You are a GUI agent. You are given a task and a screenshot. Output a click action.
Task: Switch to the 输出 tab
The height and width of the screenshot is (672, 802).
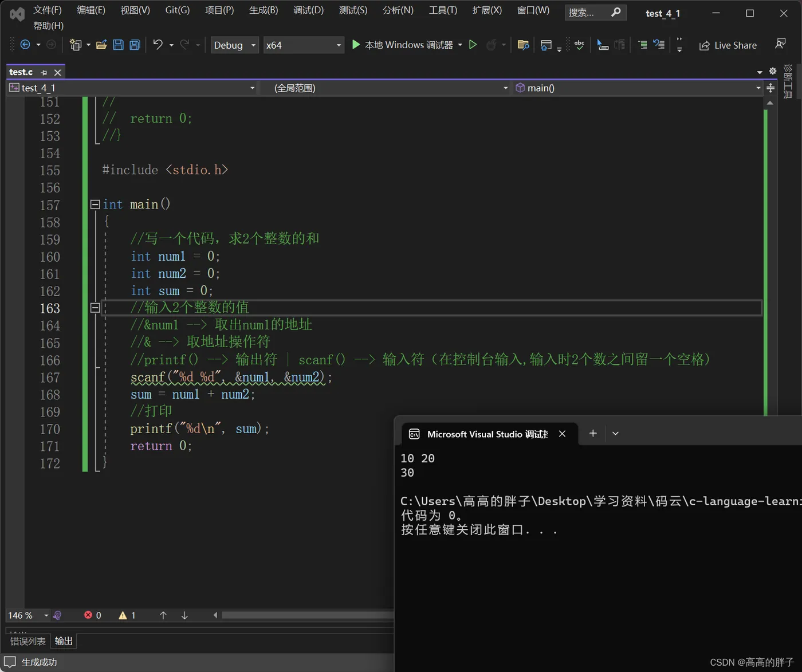[64, 641]
